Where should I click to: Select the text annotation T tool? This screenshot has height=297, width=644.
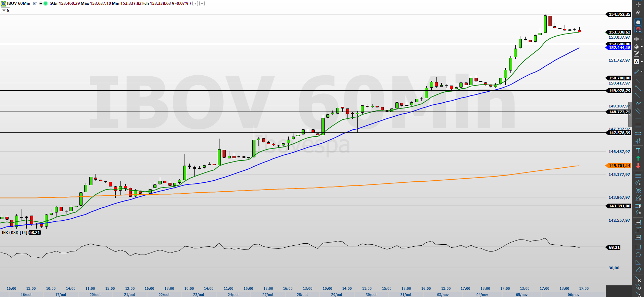tap(638, 151)
